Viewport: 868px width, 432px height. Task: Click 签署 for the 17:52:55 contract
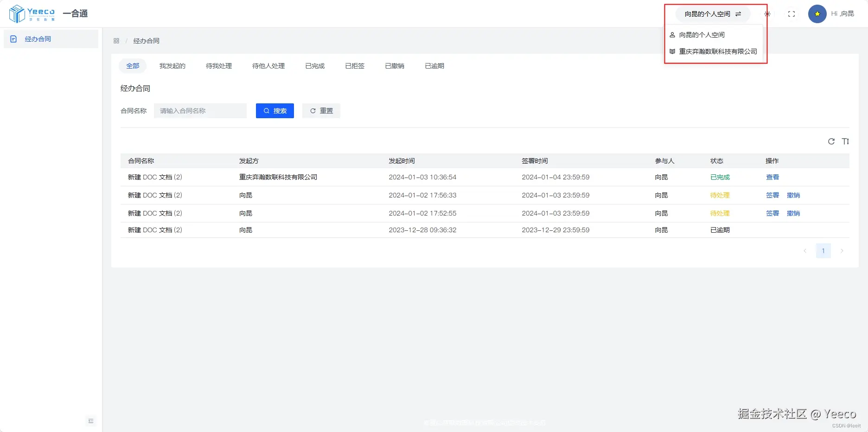click(772, 213)
